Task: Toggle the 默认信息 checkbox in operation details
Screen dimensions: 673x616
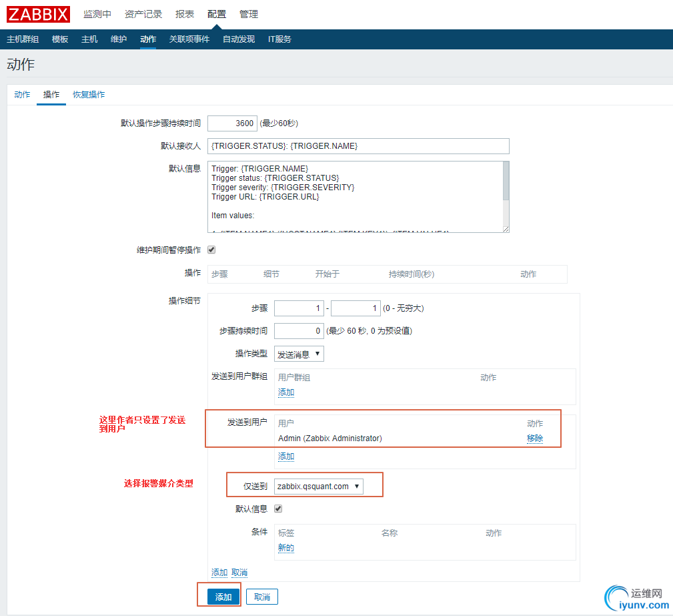Action: point(278,509)
